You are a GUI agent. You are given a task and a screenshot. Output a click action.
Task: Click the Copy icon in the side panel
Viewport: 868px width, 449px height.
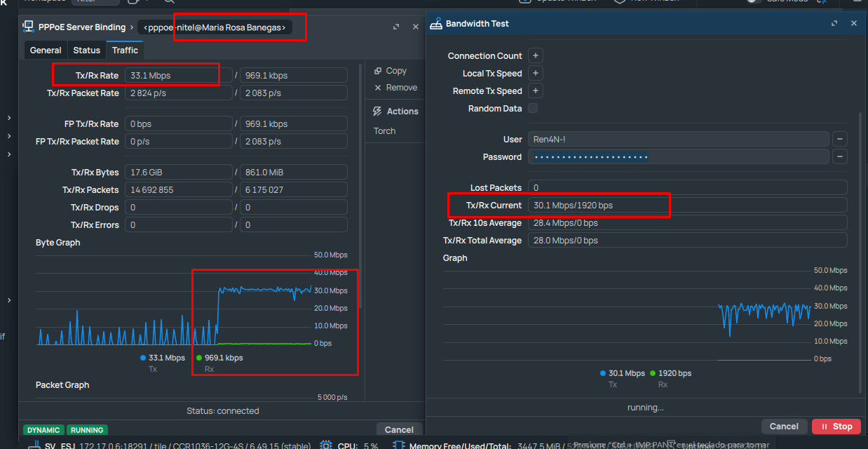(378, 71)
